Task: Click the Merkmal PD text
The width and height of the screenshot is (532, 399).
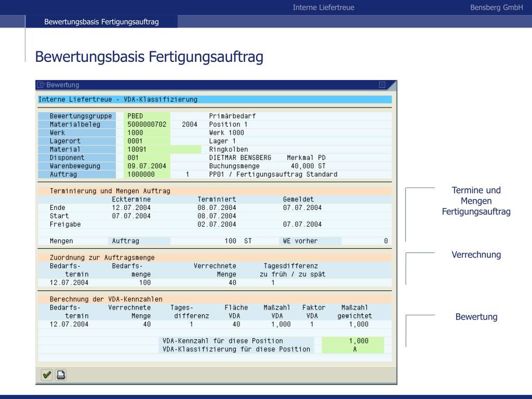Action: pyautogui.click(x=306, y=158)
